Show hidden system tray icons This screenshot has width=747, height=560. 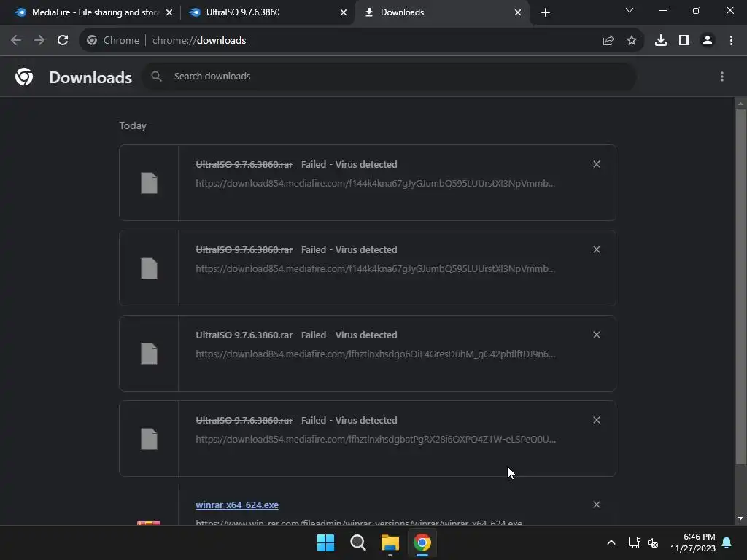pyautogui.click(x=611, y=542)
